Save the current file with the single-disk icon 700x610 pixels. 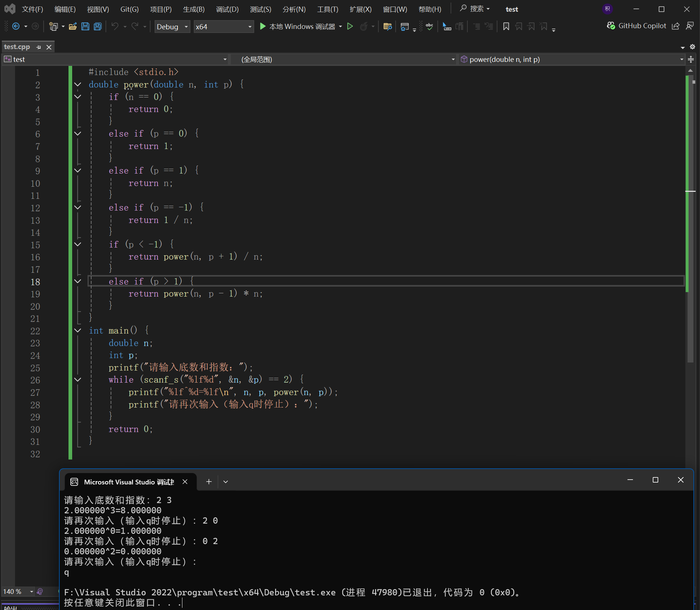coord(85,26)
